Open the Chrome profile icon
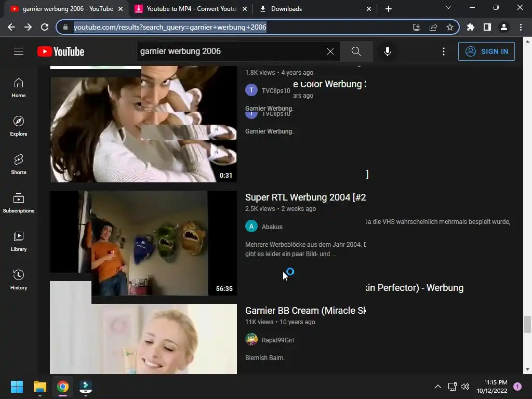532x399 pixels. tap(504, 27)
